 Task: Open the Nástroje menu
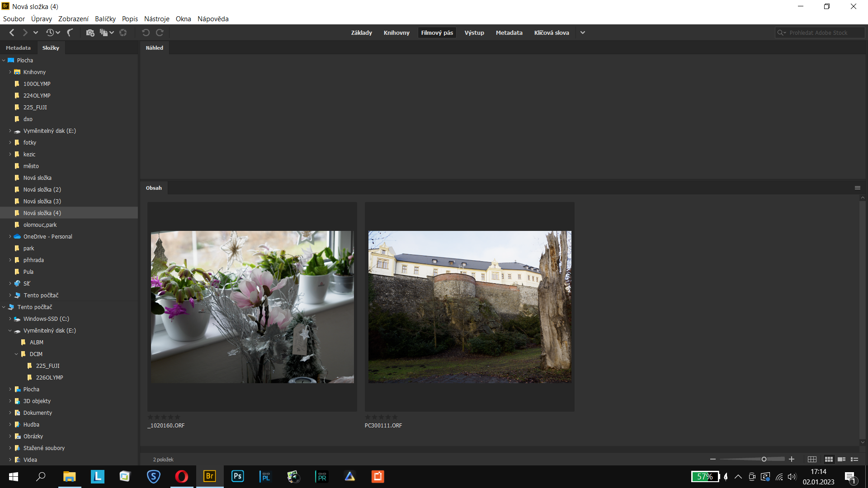pos(156,19)
